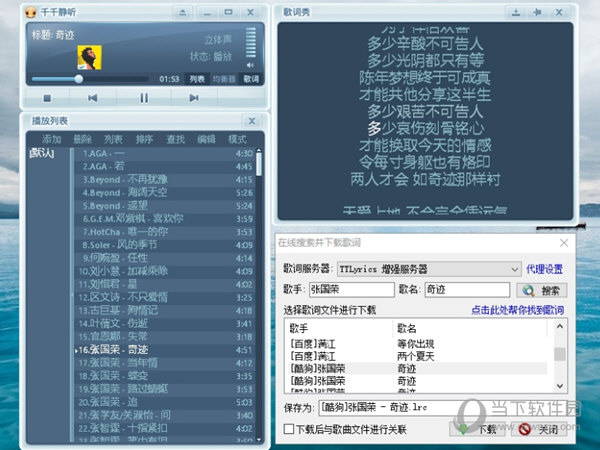The width and height of the screenshot is (600, 450).
Task: Open the 列表 menu in playlist
Action: pos(113,139)
